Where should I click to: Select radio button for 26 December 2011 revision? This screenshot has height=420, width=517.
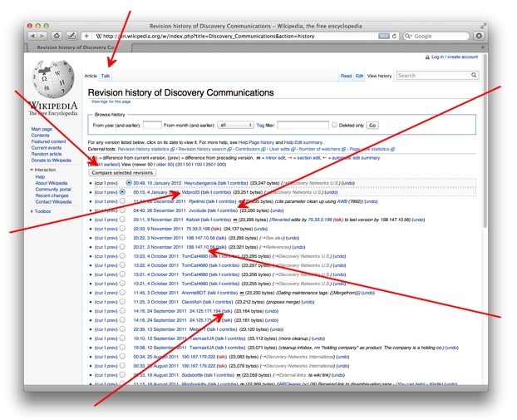click(122, 210)
